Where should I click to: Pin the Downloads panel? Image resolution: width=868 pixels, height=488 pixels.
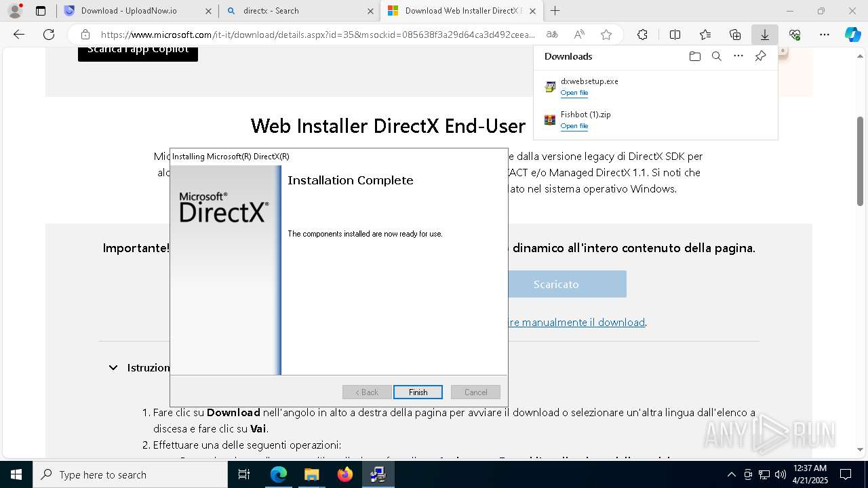(760, 56)
